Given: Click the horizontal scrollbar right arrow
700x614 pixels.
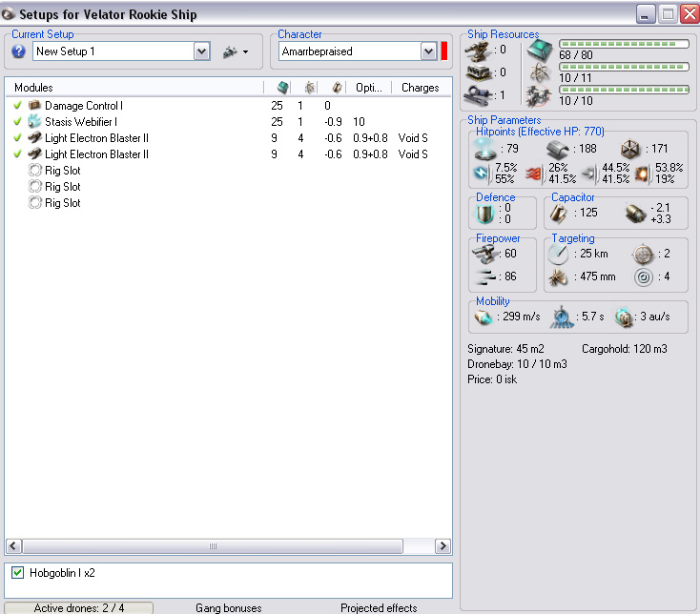Looking at the screenshot, I should (x=442, y=545).
